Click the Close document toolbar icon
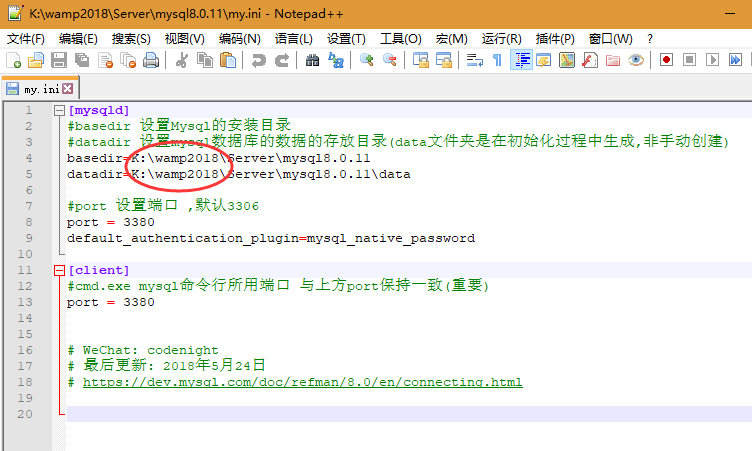 click(105, 60)
